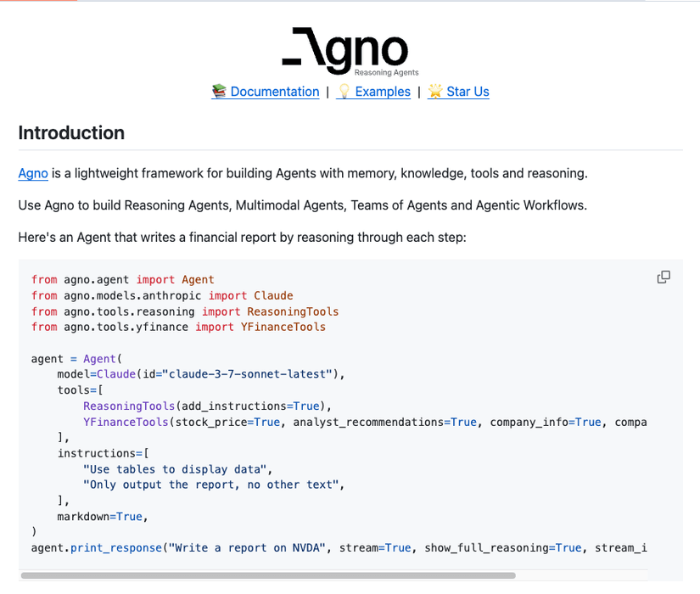
Task: Follow the Star Us link
Action: pyautogui.click(x=468, y=92)
